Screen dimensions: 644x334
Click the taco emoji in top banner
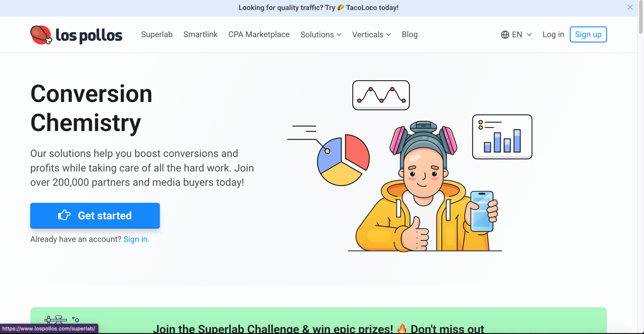pos(341,8)
